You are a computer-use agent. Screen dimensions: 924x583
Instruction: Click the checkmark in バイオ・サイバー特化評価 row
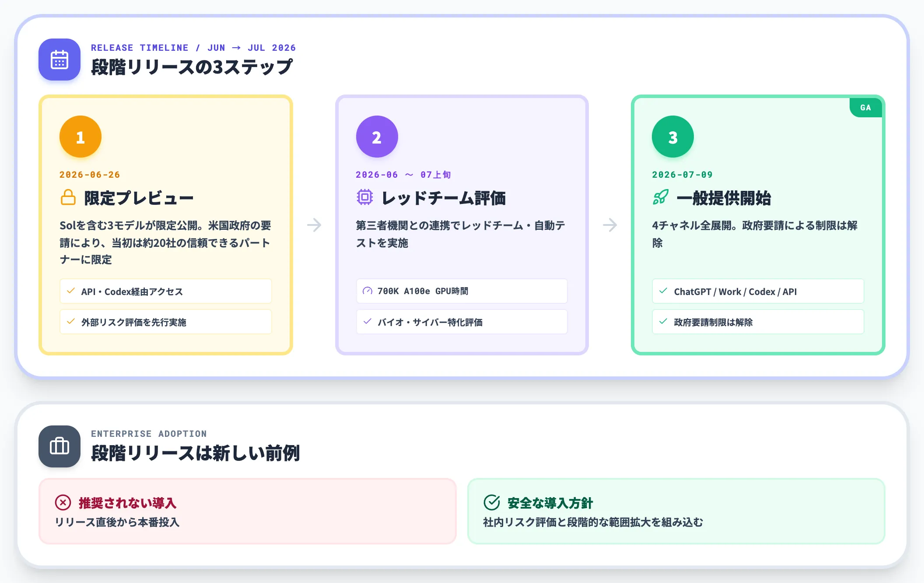coord(367,322)
